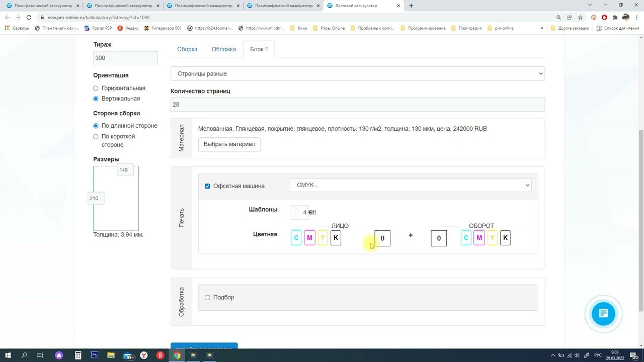The image size is (644, 362).
Task: Open the Полиграфия bookmarks folder
Action: [466, 28]
